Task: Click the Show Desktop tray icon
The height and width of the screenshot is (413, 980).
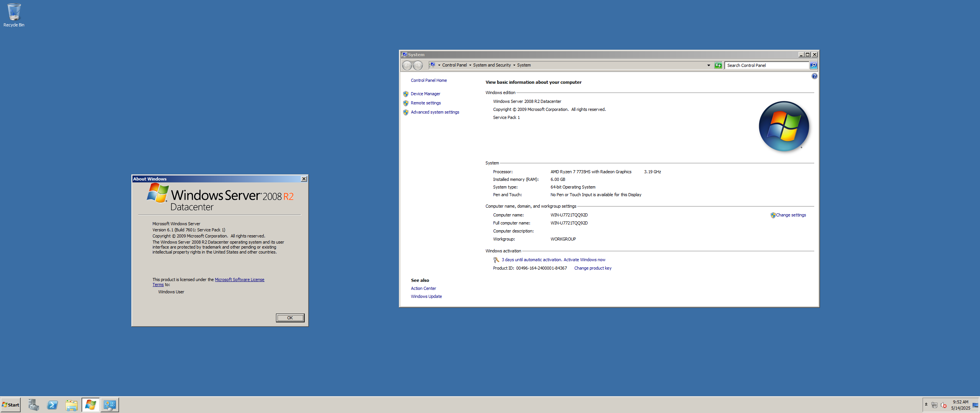Action: tap(975, 405)
